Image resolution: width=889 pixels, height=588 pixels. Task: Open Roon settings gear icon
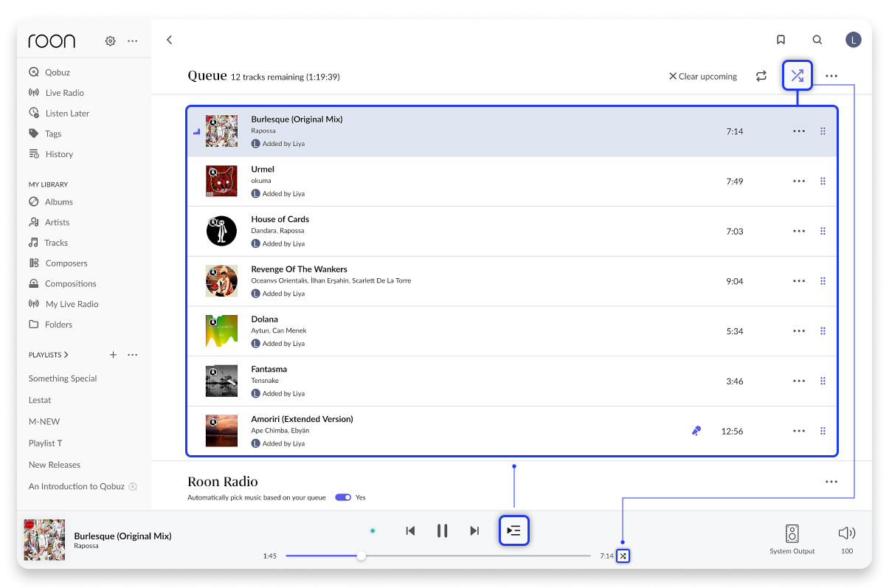(x=110, y=41)
